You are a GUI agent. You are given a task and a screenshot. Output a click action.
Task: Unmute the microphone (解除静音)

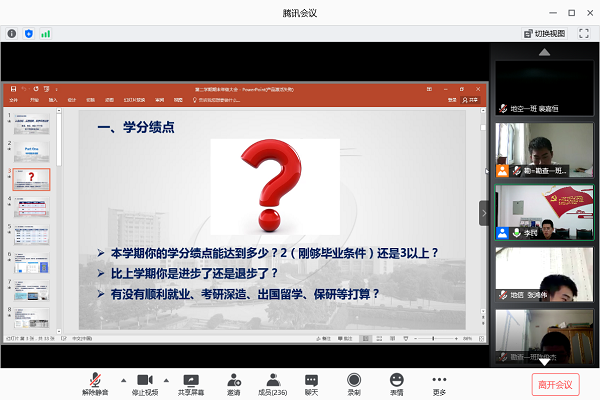click(95, 384)
